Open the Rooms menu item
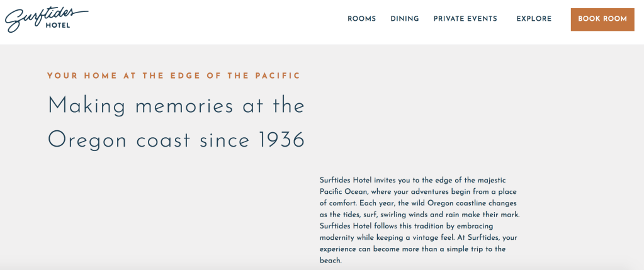644x270 pixels. click(361, 19)
